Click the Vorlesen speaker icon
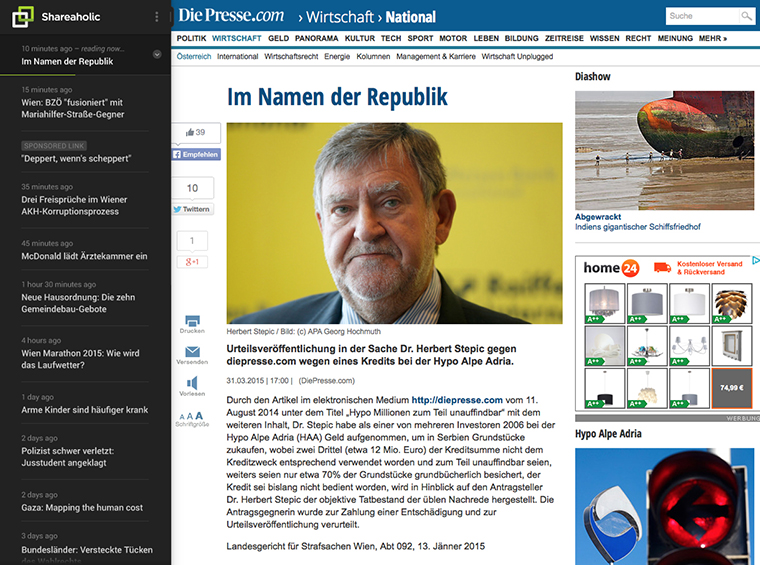760x565 pixels. [x=192, y=383]
